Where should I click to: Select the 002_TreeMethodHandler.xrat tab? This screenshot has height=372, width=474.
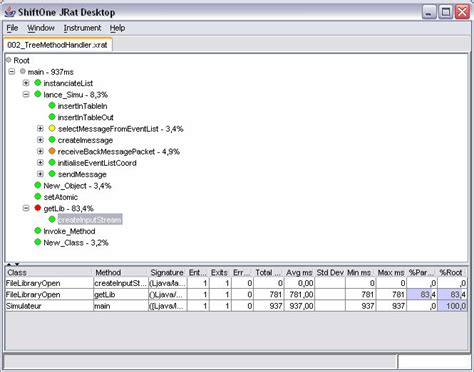click(x=57, y=45)
